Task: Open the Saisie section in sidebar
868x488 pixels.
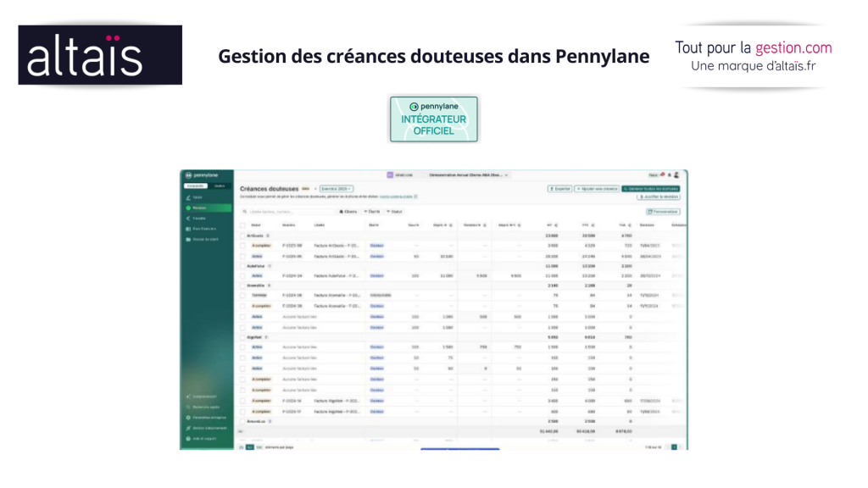Action: coord(197,197)
